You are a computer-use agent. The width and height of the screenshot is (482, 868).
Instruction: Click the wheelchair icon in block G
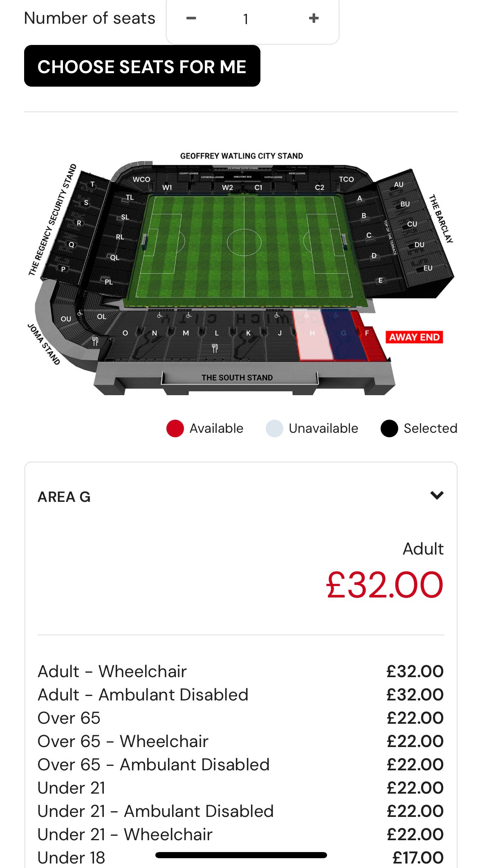tap(336, 315)
